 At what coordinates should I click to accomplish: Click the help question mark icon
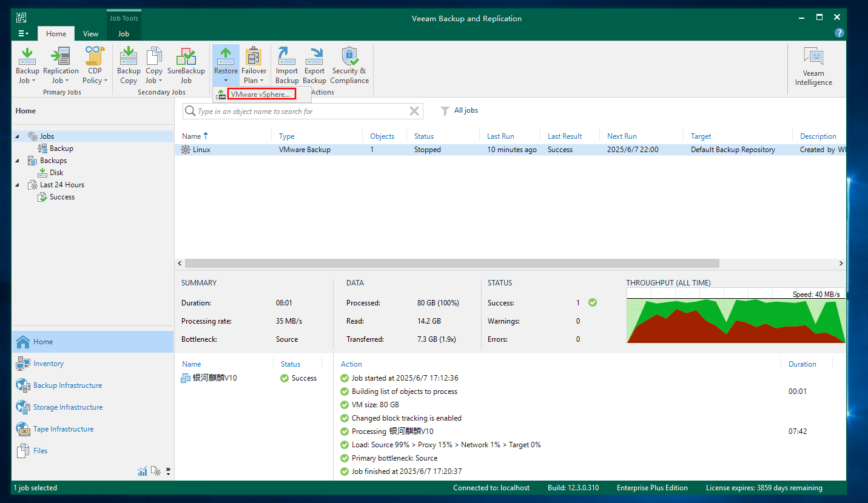point(839,33)
